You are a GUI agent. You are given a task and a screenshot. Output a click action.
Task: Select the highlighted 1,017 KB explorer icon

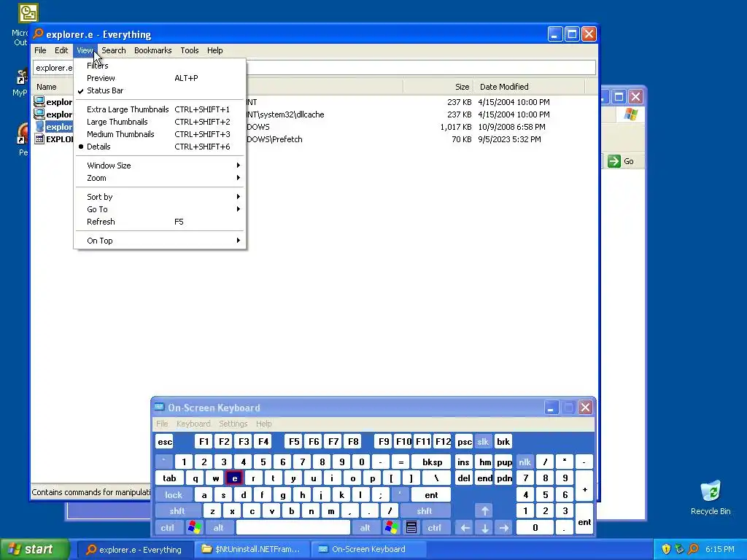(x=39, y=126)
